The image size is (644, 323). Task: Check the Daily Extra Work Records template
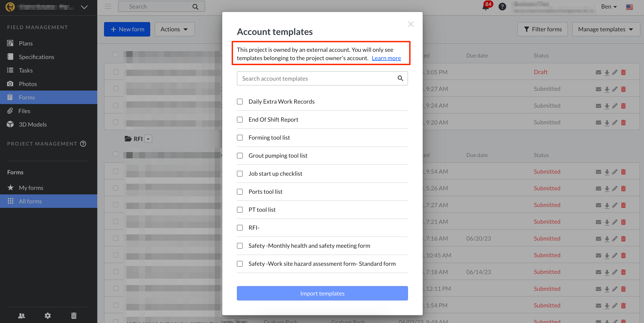point(240,102)
